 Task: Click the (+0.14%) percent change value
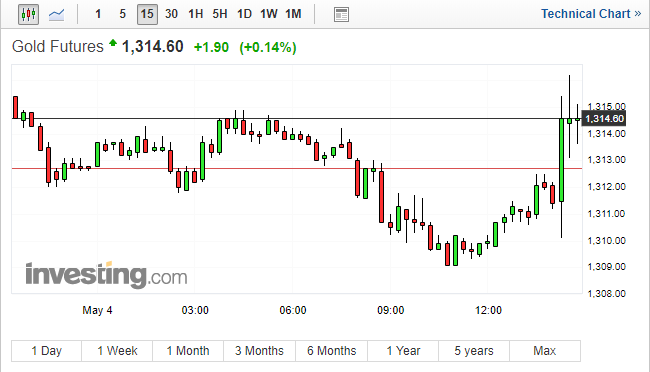[x=268, y=47]
